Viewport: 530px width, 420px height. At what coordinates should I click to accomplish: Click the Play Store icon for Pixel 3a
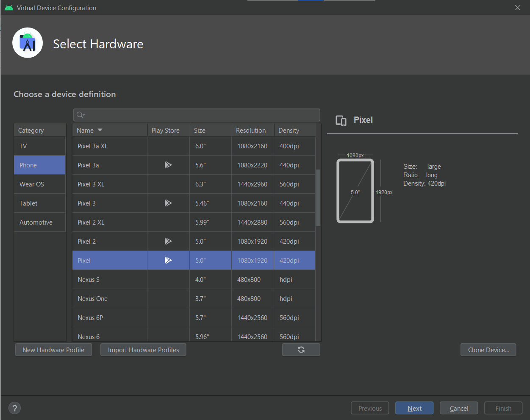click(x=168, y=165)
